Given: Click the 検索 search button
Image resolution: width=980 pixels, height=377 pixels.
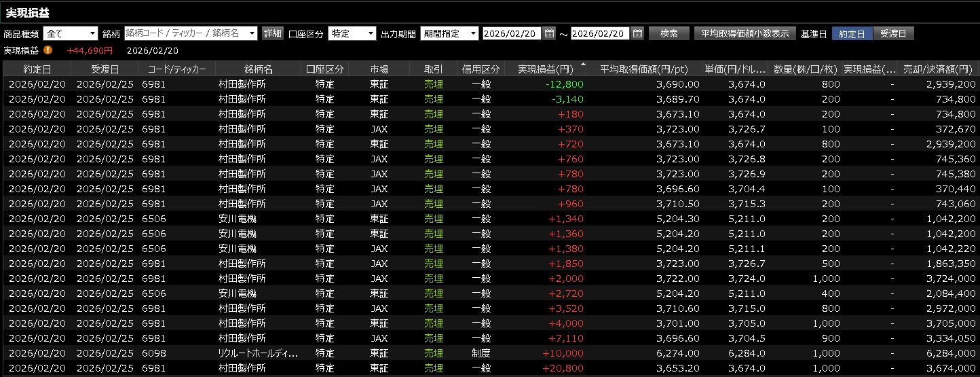Looking at the screenshot, I should pyautogui.click(x=668, y=33).
